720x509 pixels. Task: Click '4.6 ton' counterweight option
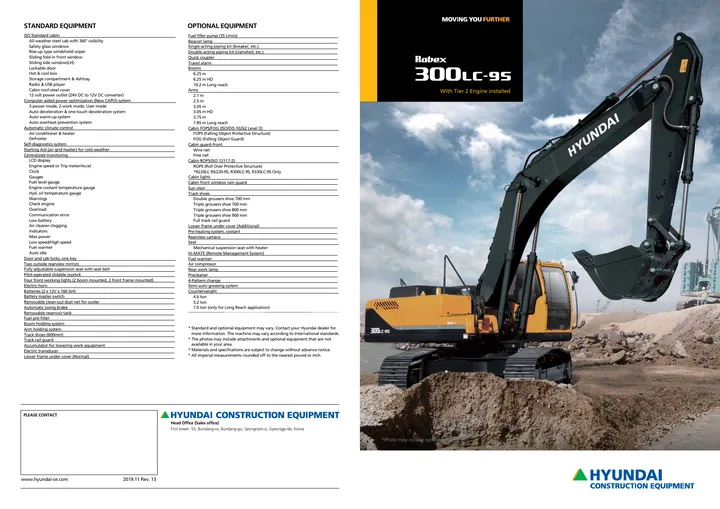[x=200, y=297]
